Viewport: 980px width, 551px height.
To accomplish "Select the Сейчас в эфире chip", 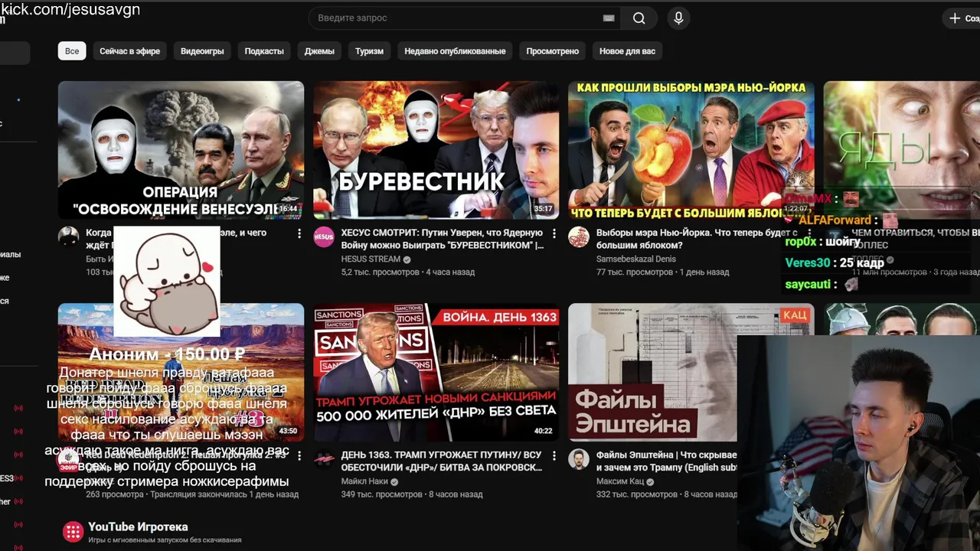I will (129, 51).
